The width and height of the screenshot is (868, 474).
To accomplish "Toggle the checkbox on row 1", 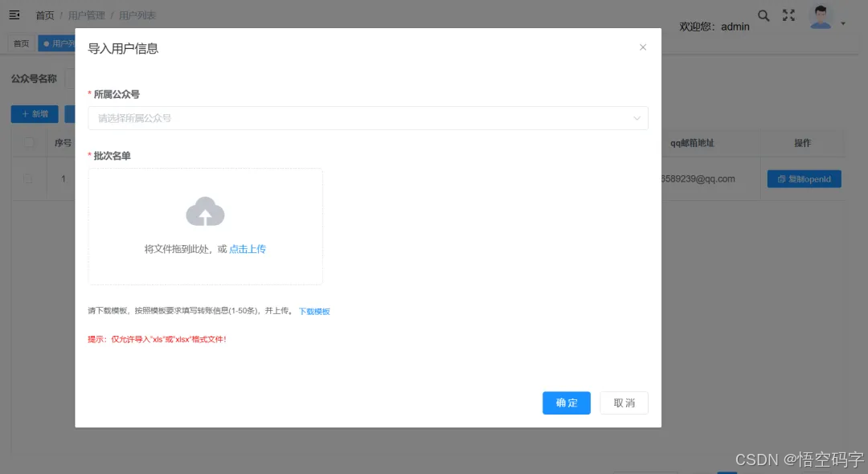I will [x=28, y=178].
